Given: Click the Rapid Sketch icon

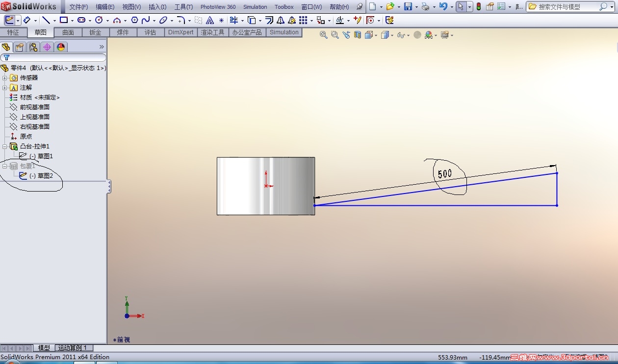Looking at the screenshot, I should (x=389, y=20).
